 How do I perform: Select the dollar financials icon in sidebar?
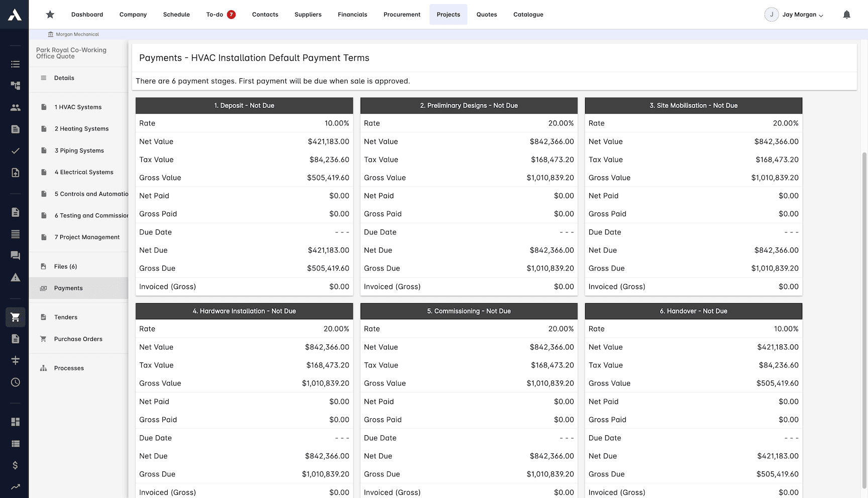15,465
